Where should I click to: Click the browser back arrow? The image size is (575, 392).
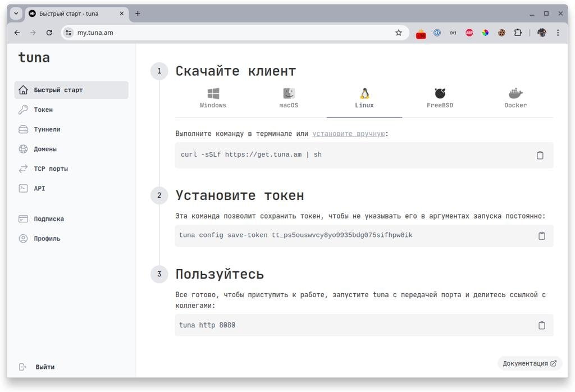tap(17, 33)
